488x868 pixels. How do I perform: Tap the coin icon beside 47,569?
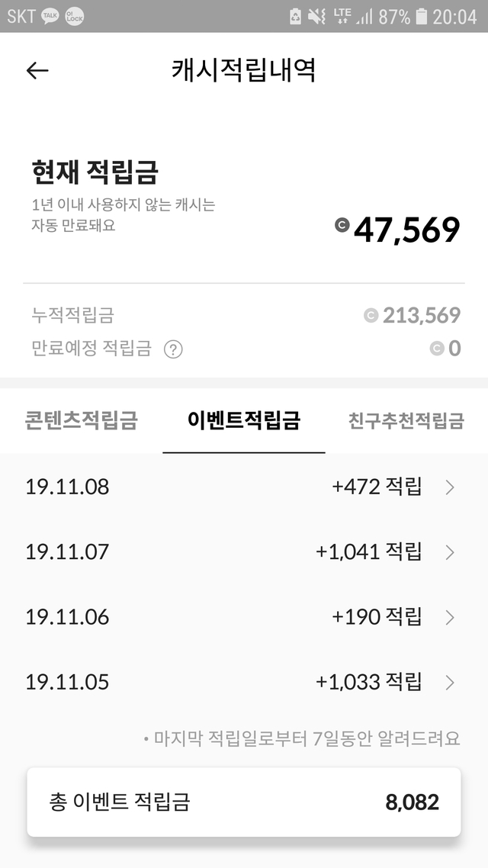pyautogui.click(x=342, y=225)
